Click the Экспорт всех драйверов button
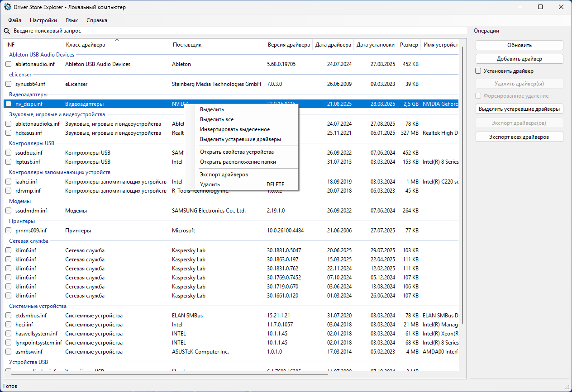The image size is (572, 392). click(x=519, y=137)
